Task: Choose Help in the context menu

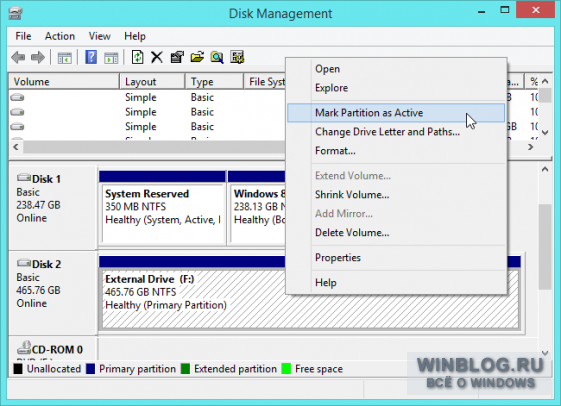Action: pyautogui.click(x=396, y=283)
